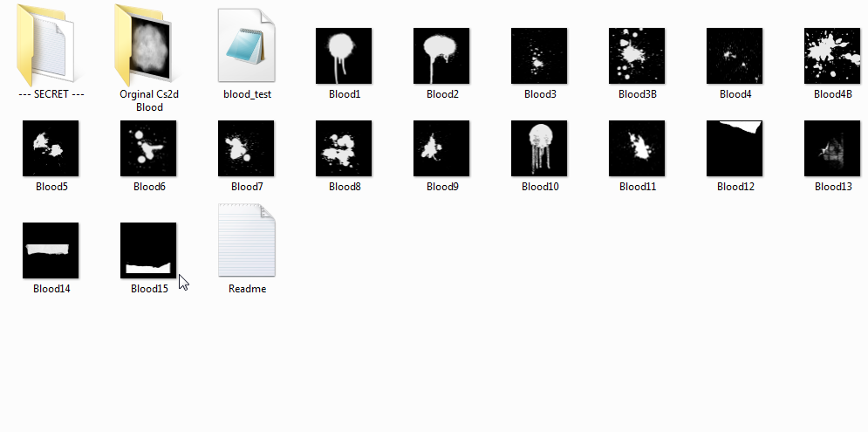This screenshot has height=432, width=868.
Task: Click the 'blood_test' file name label
Action: (x=247, y=94)
